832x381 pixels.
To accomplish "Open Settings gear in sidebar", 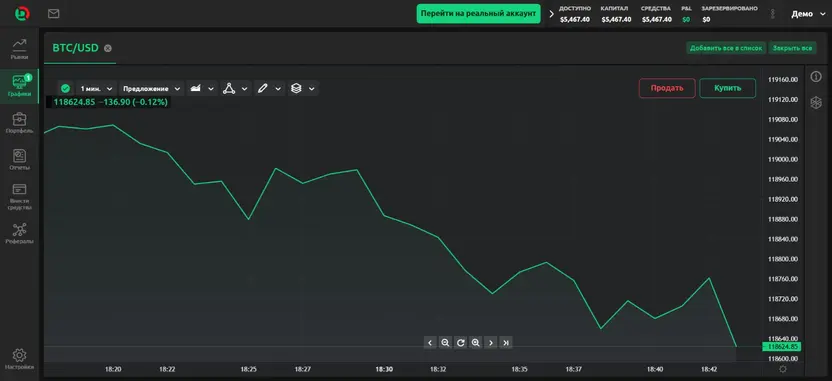I will pos(20,359).
